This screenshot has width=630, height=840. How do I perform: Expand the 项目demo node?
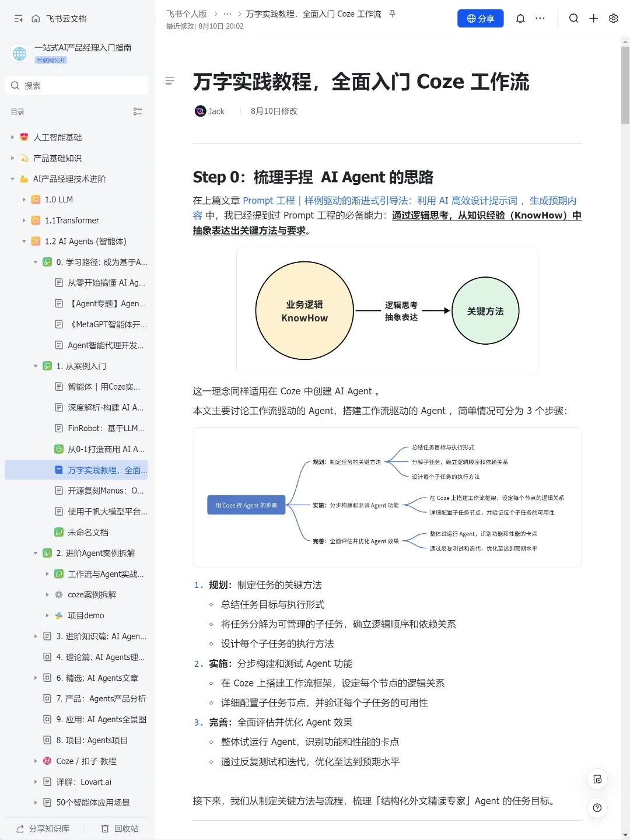pyautogui.click(x=47, y=615)
